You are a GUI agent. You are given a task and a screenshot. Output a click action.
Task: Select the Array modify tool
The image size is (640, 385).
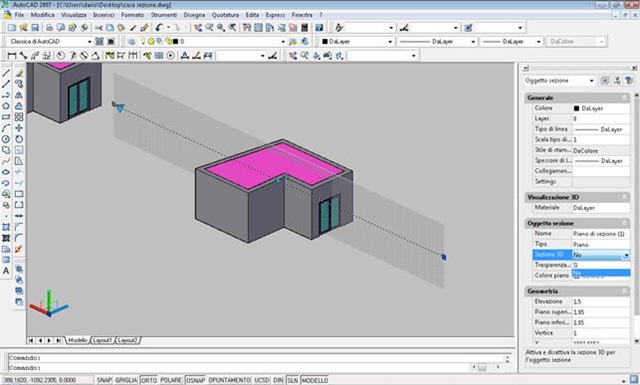[19, 117]
